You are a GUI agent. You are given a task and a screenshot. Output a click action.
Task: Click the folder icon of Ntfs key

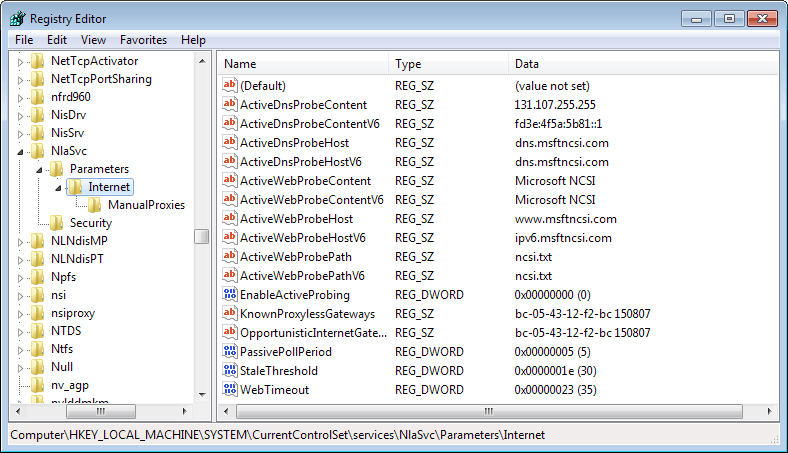pyautogui.click(x=37, y=349)
